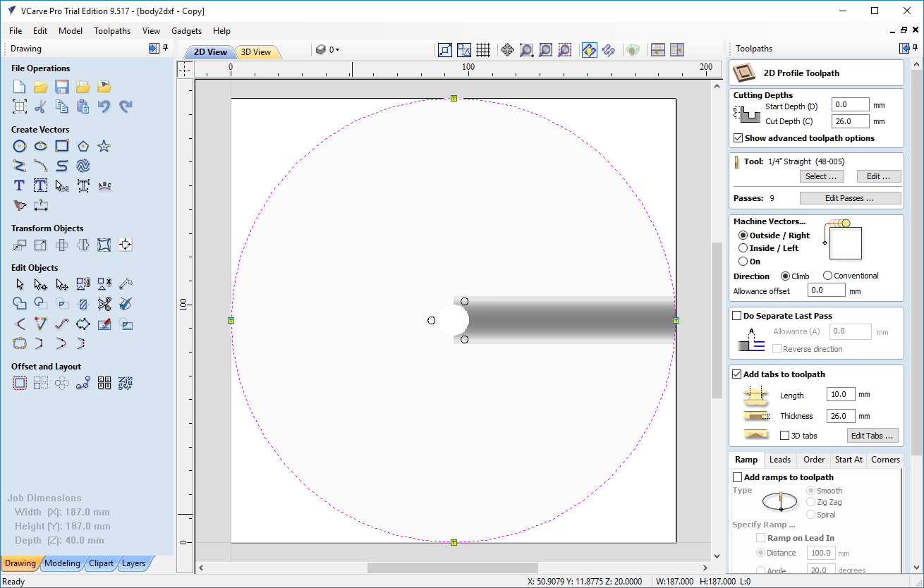Open the Toolpaths menu

point(112,31)
